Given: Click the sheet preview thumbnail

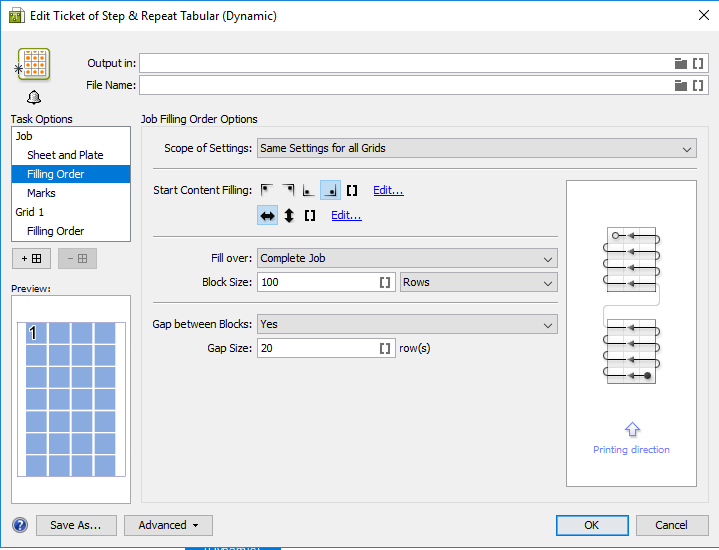Looking at the screenshot, I should pyautogui.click(x=71, y=399).
